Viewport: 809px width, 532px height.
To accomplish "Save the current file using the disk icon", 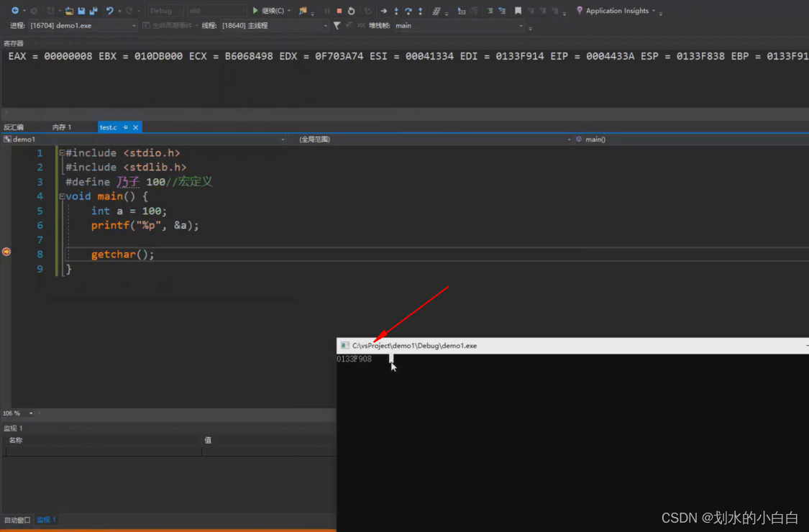I will [81, 11].
